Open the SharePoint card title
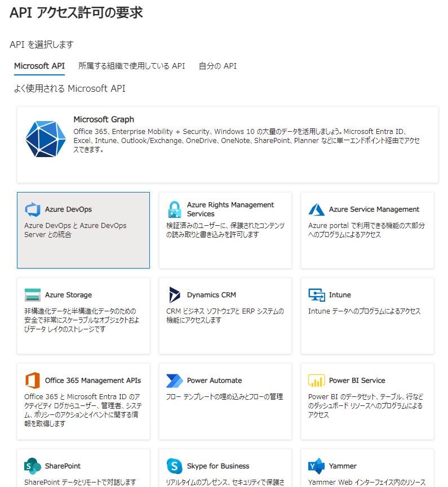The image size is (448, 487). 63,466
